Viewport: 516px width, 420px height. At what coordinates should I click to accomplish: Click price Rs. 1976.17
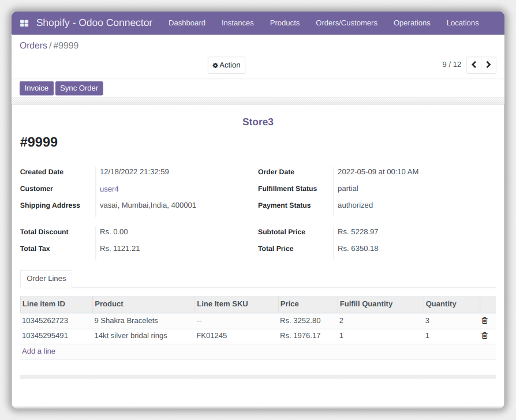click(300, 336)
